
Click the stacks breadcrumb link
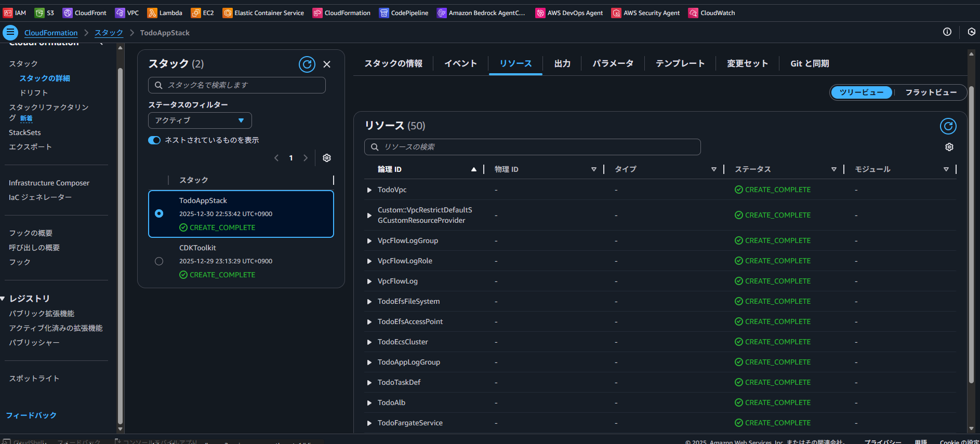click(109, 33)
